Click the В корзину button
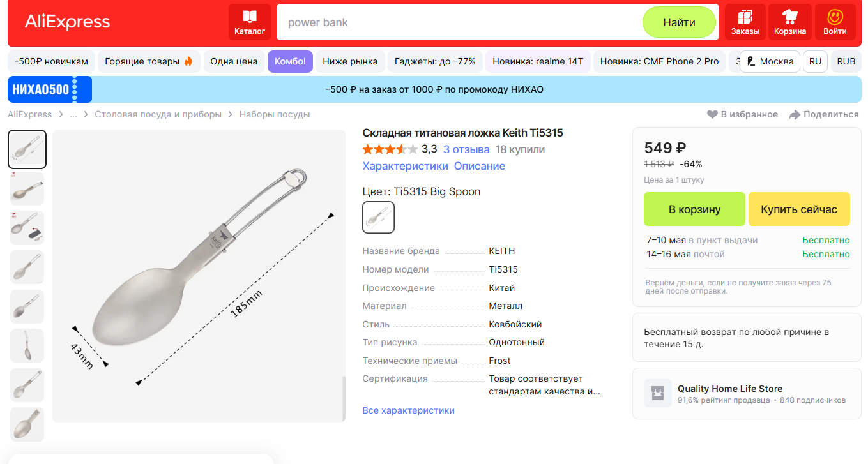This screenshot has height=464, width=868. pos(694,209)
